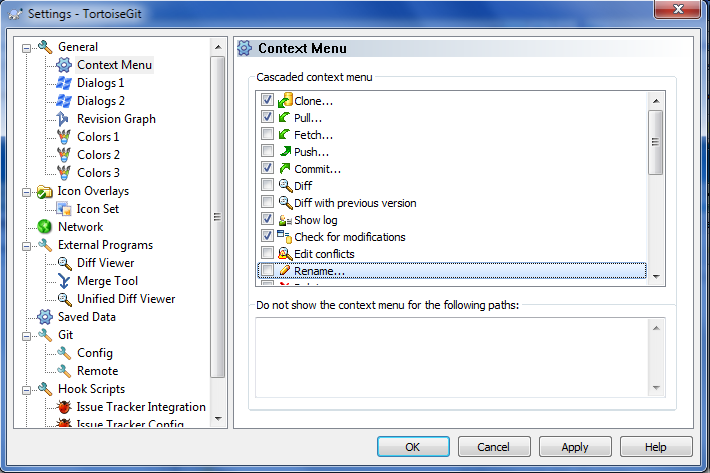
Task: Enable the Fetch... checkbox
Action: pyautogui.click(x=268, y=134)
